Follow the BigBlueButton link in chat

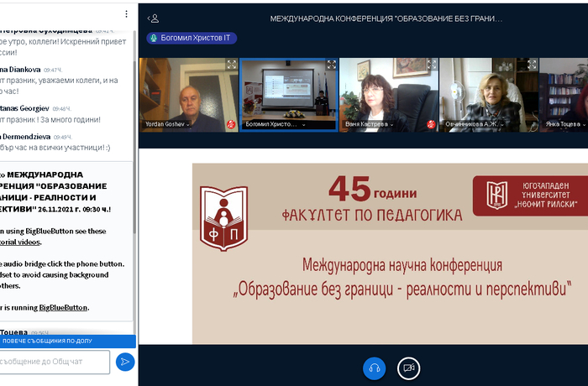[63, 307]
